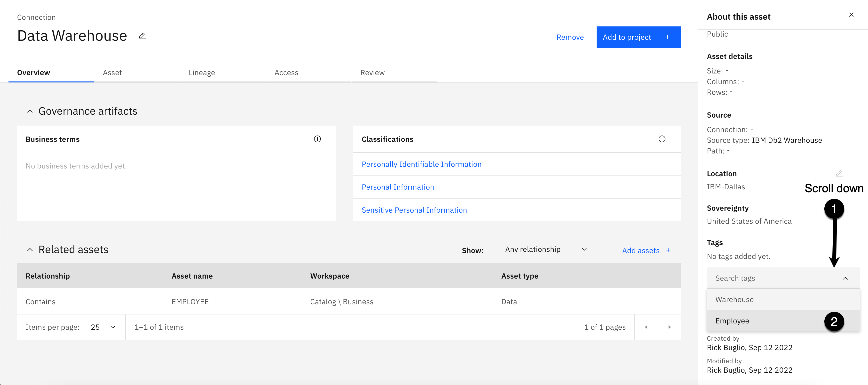
Task: Add a business term with plus icon
Action: coord(317,139)
